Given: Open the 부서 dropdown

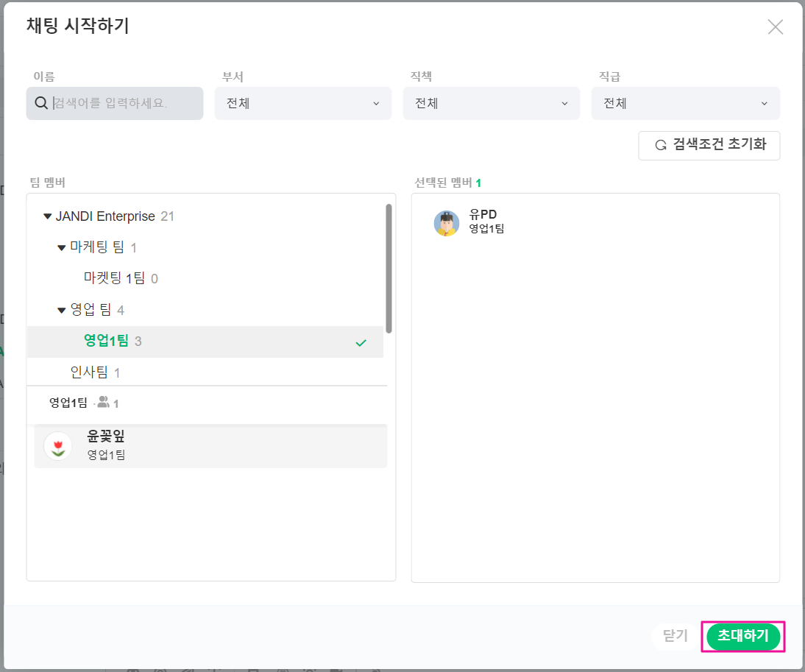Looking at the screenshot, I should point(303,104).
